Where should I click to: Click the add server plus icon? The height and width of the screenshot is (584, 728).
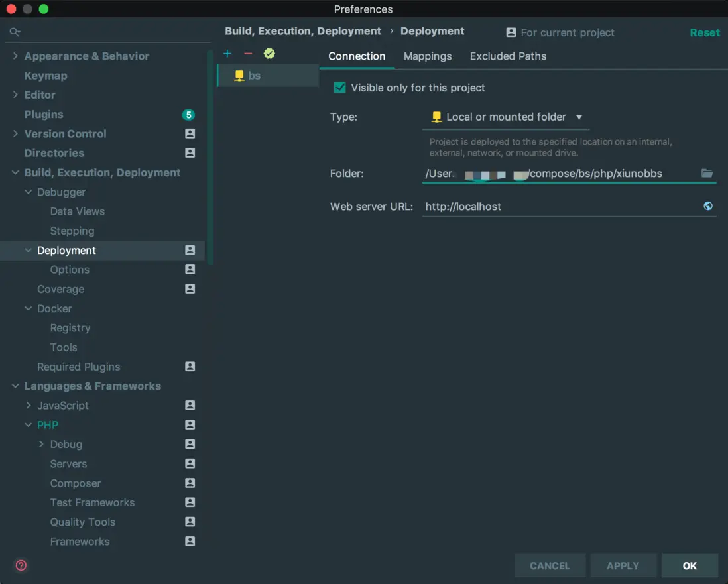click(x=227, y=54)
